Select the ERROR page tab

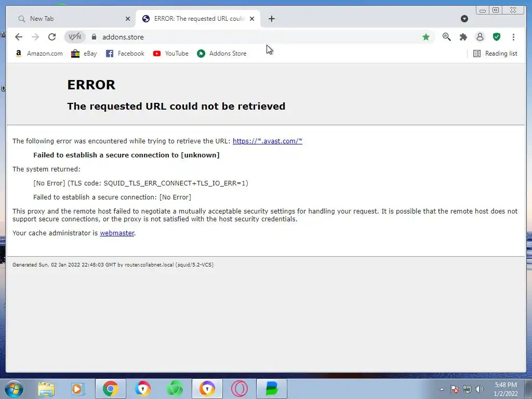pos(198,19)
